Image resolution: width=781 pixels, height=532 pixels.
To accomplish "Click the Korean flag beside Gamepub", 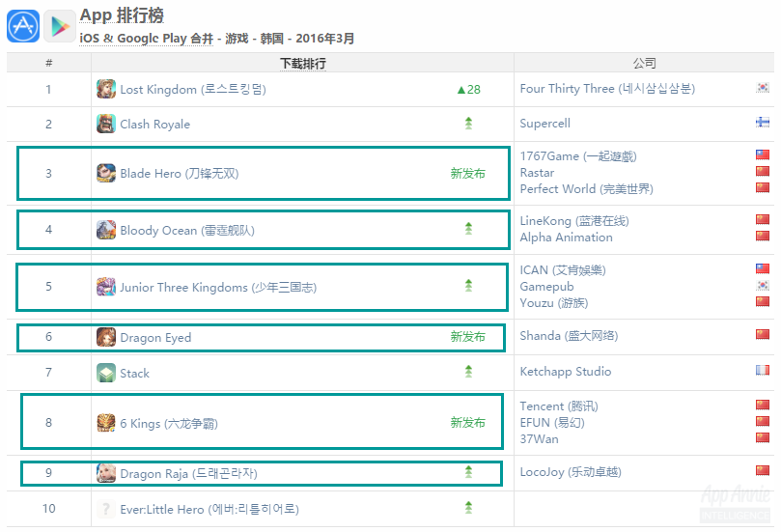I will [763, 286].
